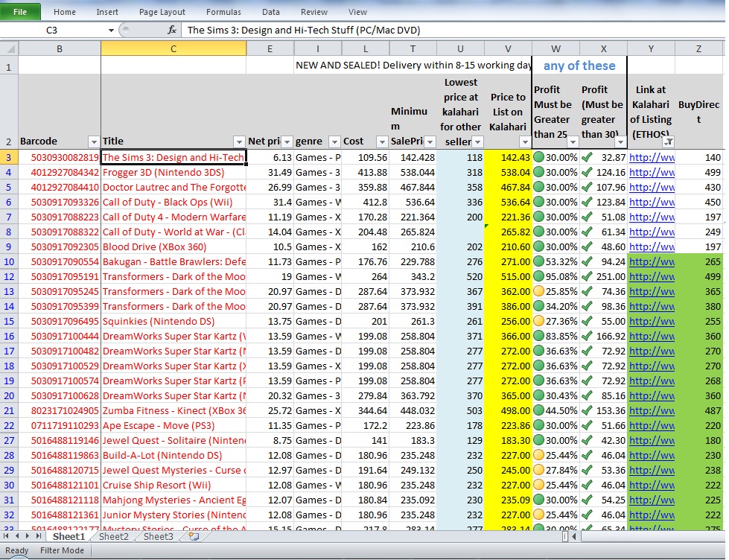Open Kalahari link in Sims 3 row
The width and height of the screenshot is (729, 560).
652,158
